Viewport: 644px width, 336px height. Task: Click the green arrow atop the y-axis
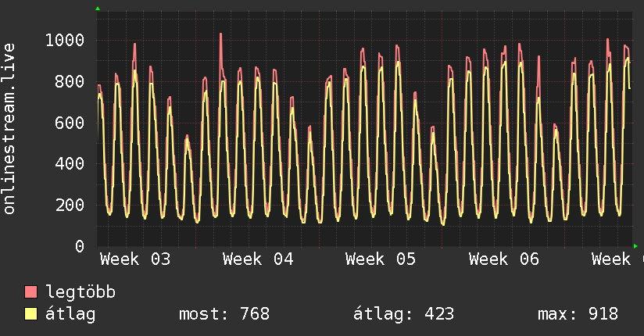(x=98, y=9)
